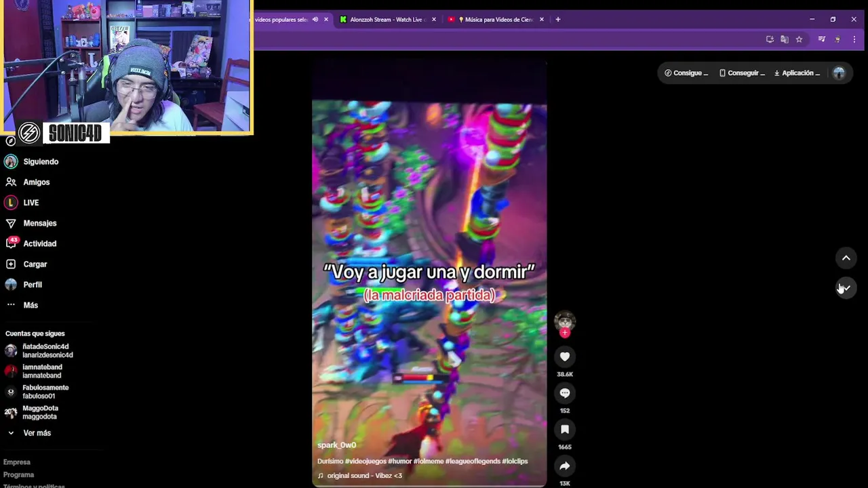The height and width of the screenshot is (488, 868).
Task: Expand the Programa footer section
Action: 18,474
